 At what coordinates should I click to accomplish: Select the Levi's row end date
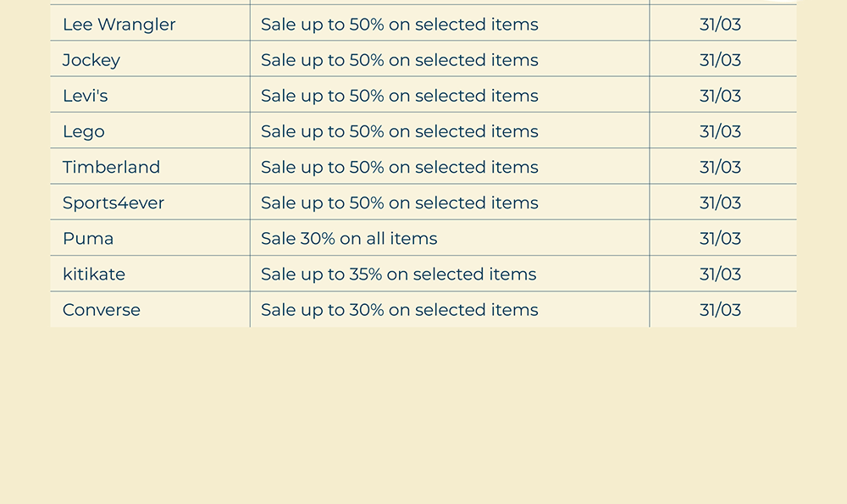click(x=720, y=96)
